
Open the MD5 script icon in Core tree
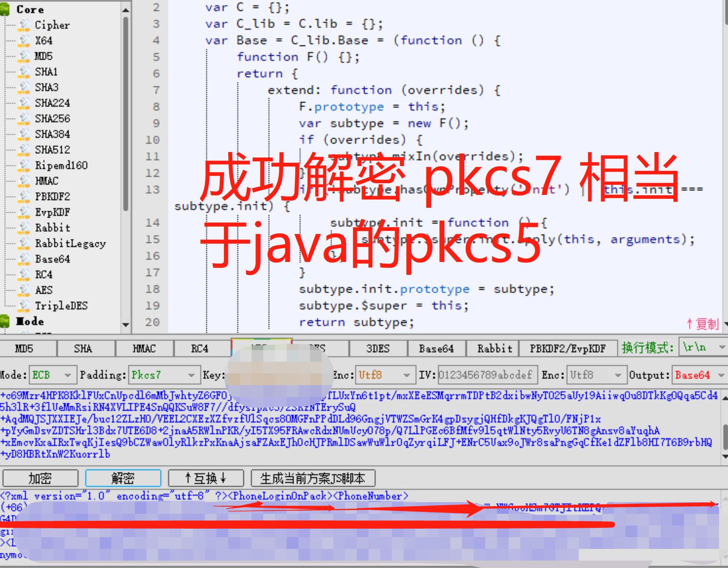pyautogui.click(x=24, y=56)
